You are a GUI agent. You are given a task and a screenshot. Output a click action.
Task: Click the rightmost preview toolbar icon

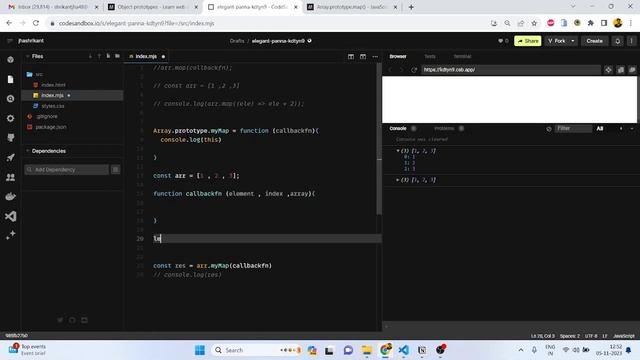pos(632,70)
